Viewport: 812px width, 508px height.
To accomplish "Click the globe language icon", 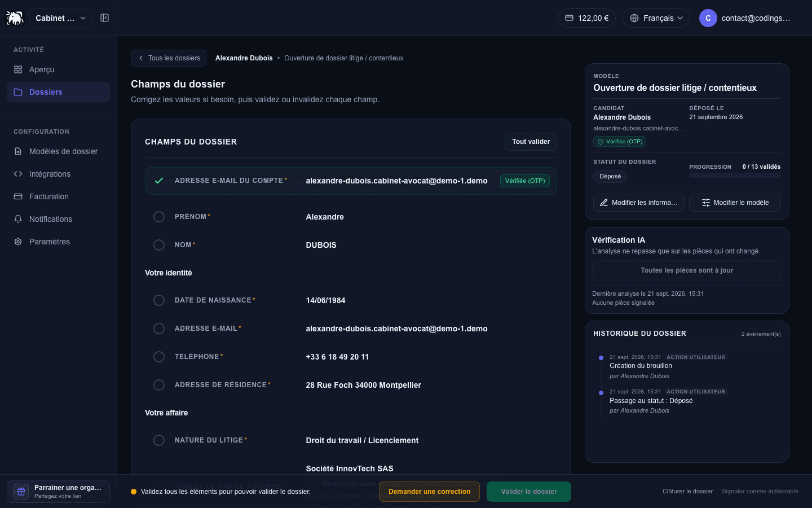I will click(x=634, y=18).
